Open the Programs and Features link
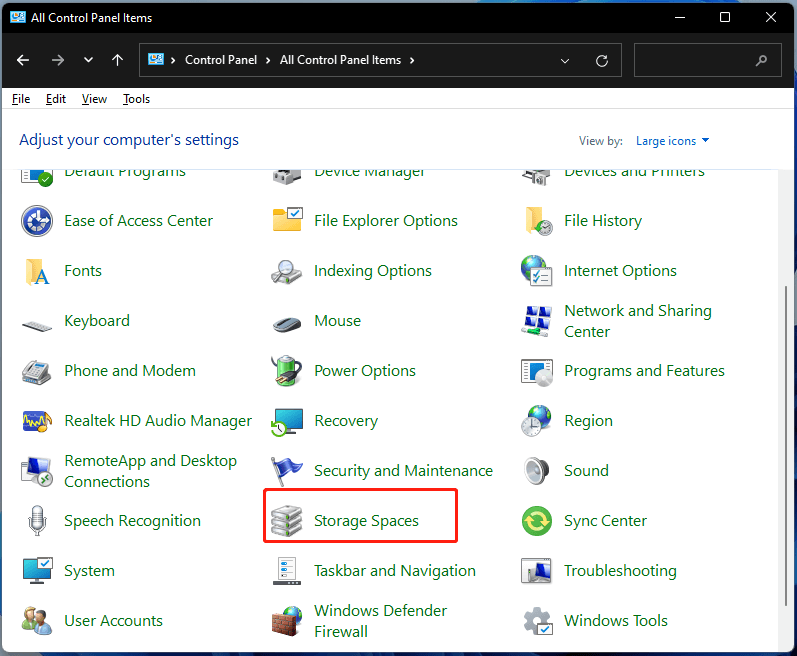 (x=644, y=371)
